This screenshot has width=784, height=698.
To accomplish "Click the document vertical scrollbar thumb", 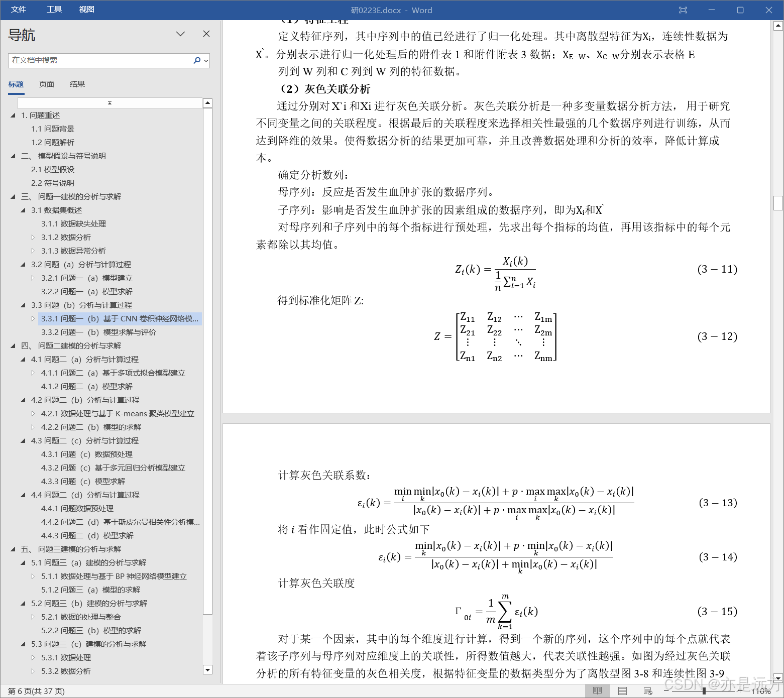I will (778, 203).
